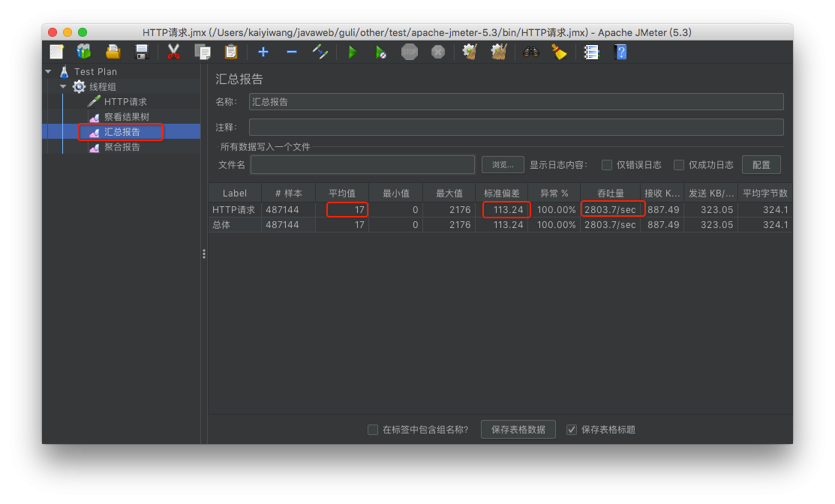835x504 pixels.
Task: Enable the 仅成功日志 checkbox
Action: (679, 165)
